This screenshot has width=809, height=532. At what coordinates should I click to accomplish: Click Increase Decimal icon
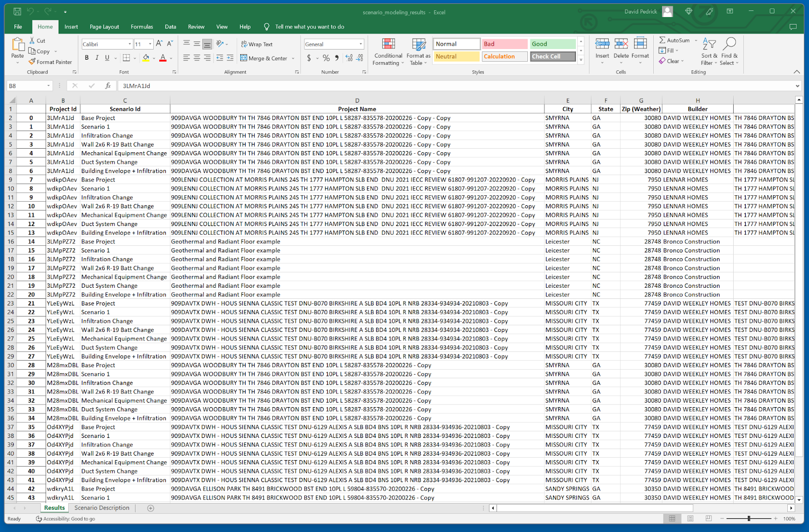coord(349,58)
